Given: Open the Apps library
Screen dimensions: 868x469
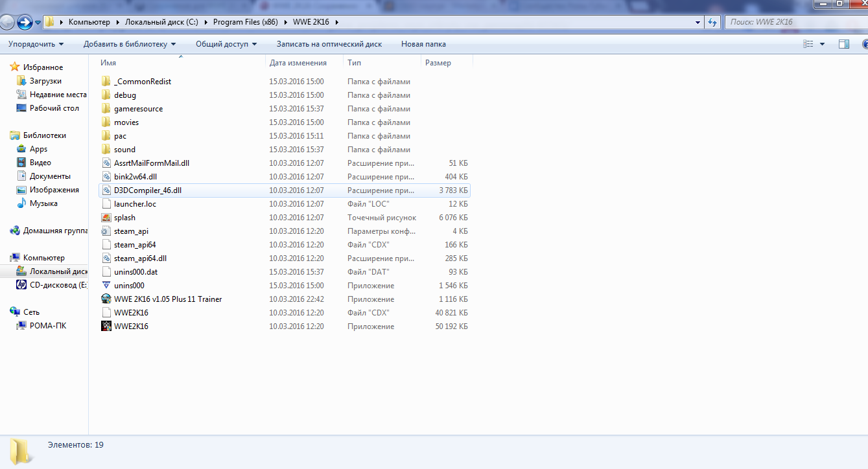Looking at the screenshot, I should coord(32,149).
